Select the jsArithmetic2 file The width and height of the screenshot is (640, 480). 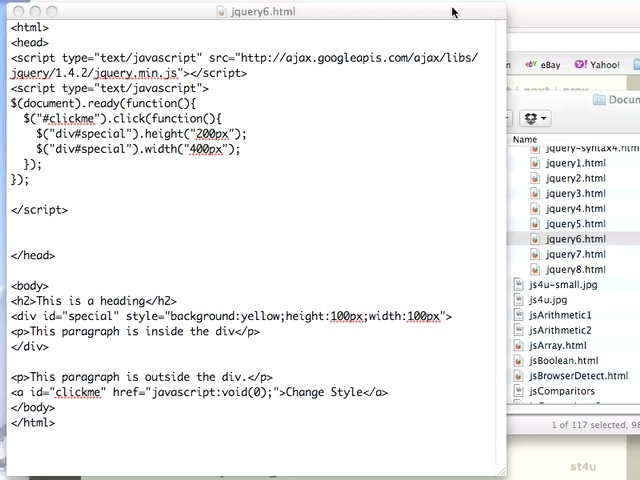(x=559, y=330)
